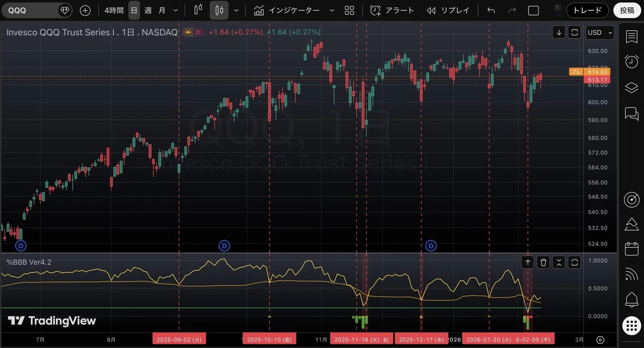Open the object tree layers icon
Viewport: 644px width, 348px height.
point(632,88)
